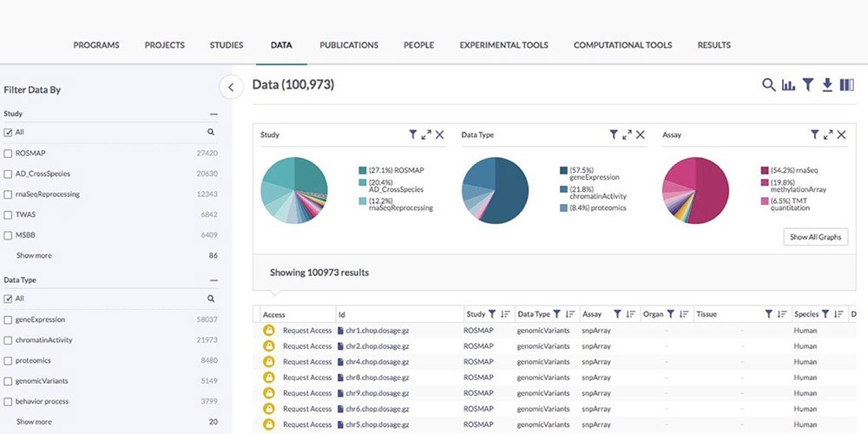Check the geneExpression data type checkbox

coord(8,319)
